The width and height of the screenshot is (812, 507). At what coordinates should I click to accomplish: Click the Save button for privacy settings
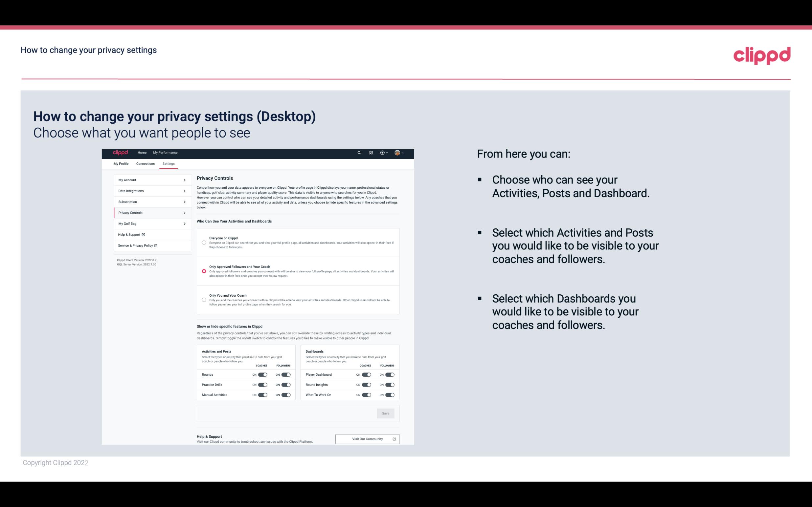[386, 413]
